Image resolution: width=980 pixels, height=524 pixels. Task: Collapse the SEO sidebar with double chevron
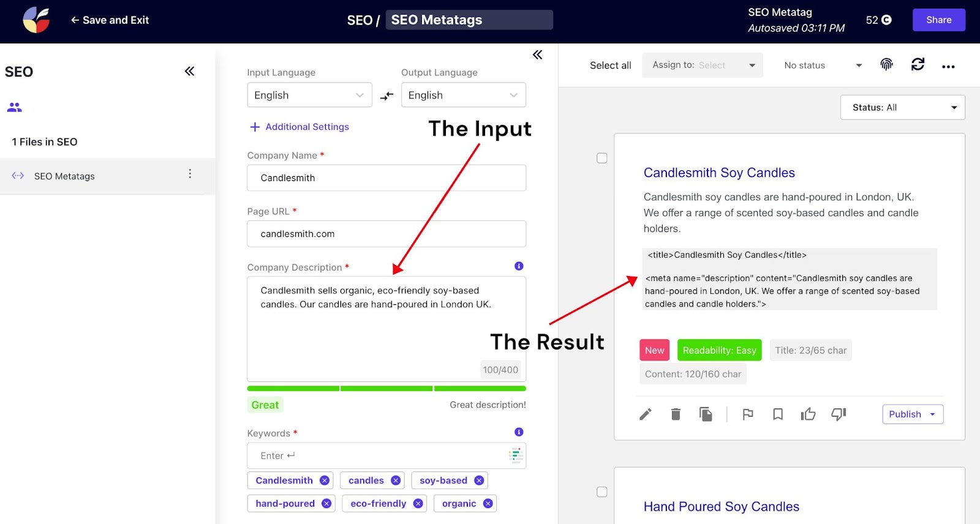[x=190, y=72]
